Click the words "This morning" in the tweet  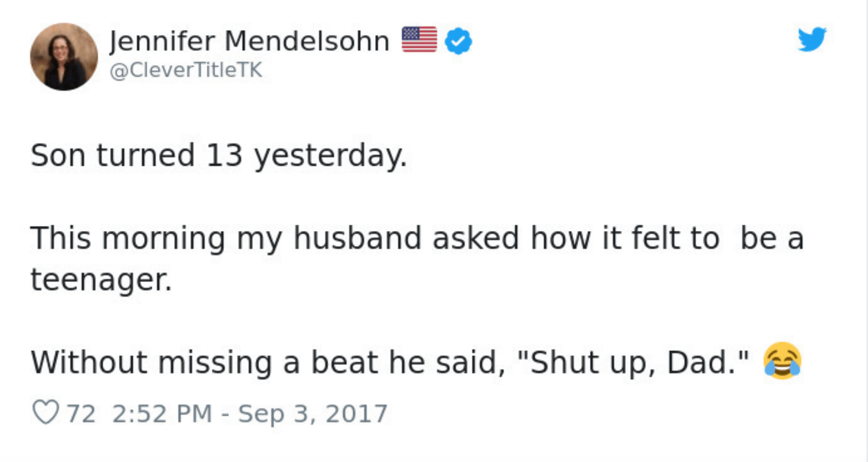coord(128,238)
